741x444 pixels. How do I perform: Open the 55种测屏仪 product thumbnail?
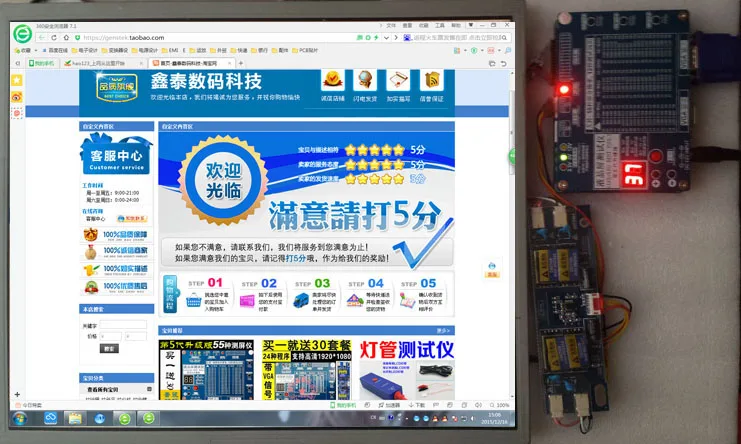tap(206, 370)
